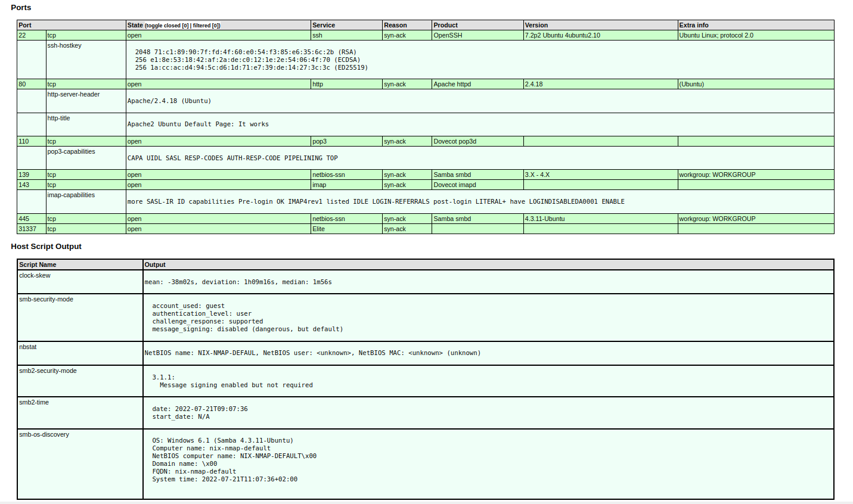Click the 'Script Name' column header
This screenshot has width=853, height=504.
click(80, 265)
